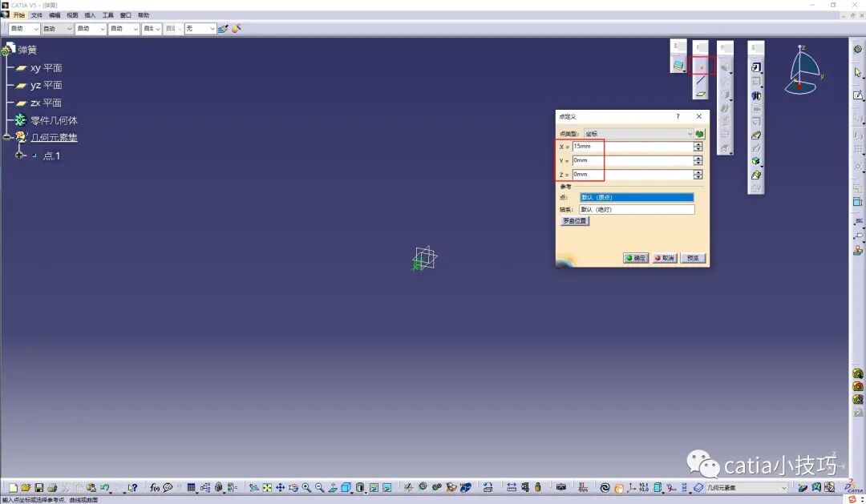Click the Fit All In view icon
Screen dimensions: 866x504
[267, 487]
